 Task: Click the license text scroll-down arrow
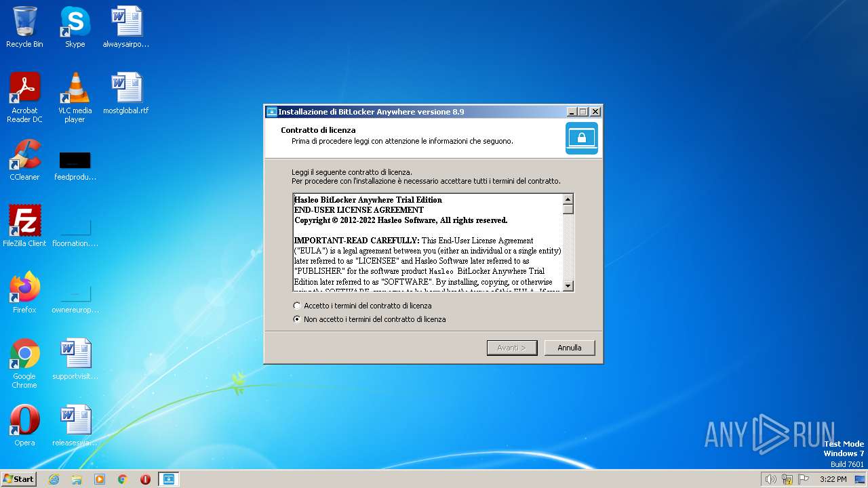click(x=568, y=286)
